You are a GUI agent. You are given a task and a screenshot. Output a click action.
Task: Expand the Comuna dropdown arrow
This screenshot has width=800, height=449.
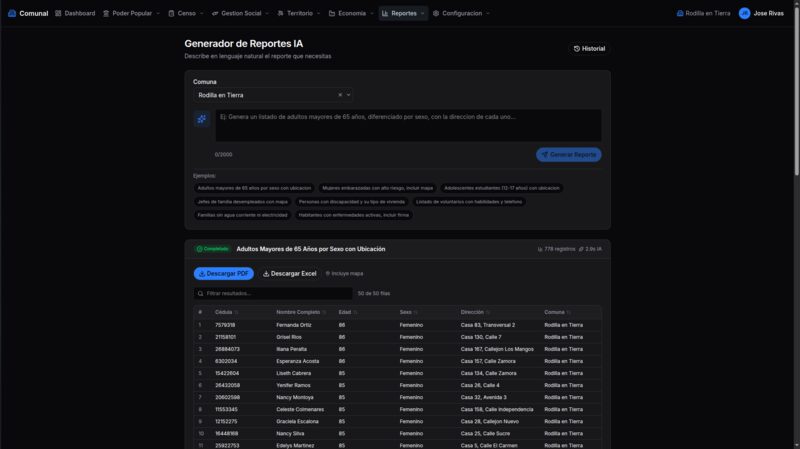coord(348,95)
